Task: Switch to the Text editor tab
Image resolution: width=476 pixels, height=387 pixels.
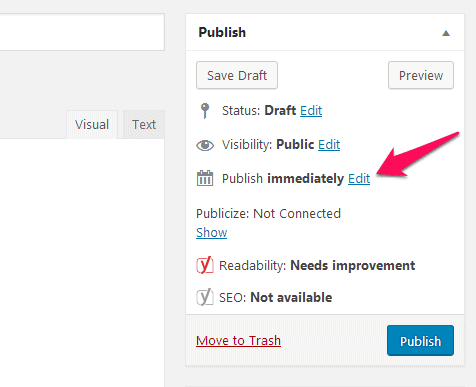Action: click(x=144, y=124)
